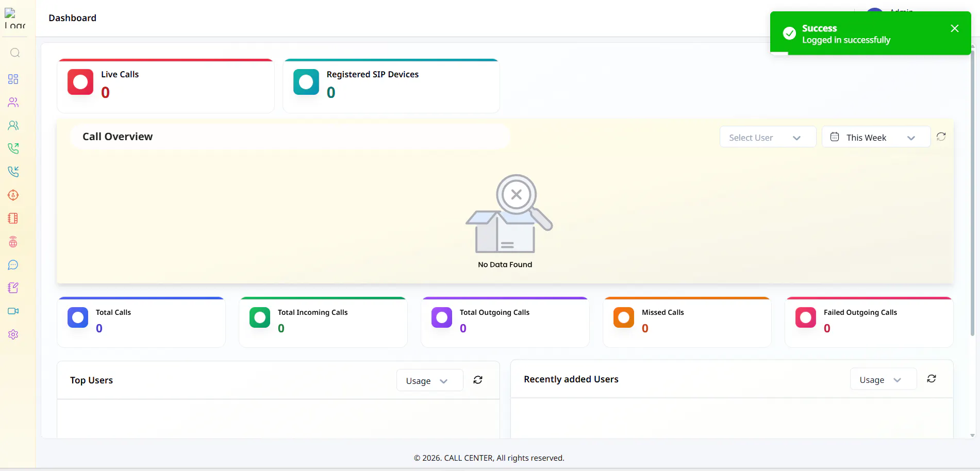Click the Logged in successfully message

(x=846, y=40)
